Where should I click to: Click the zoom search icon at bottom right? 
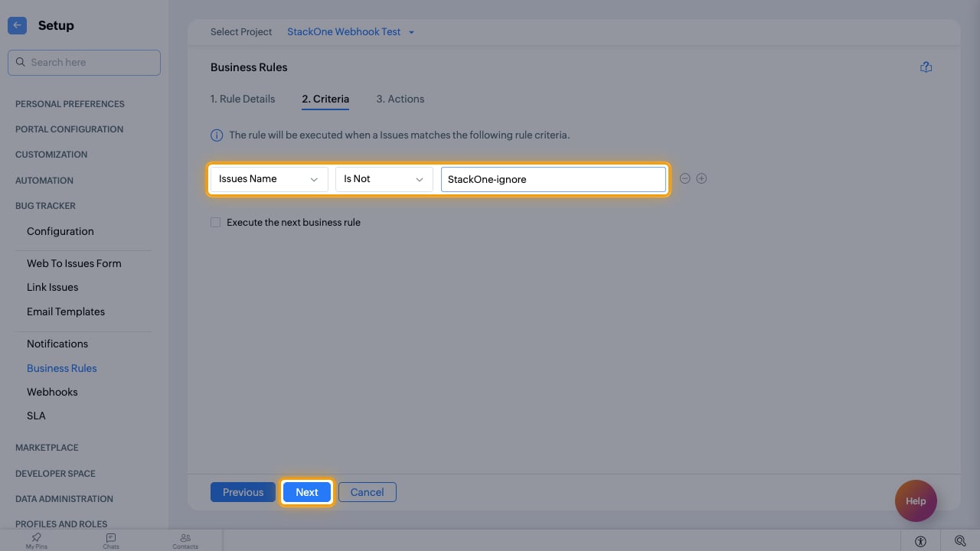[x=960, y=541]
